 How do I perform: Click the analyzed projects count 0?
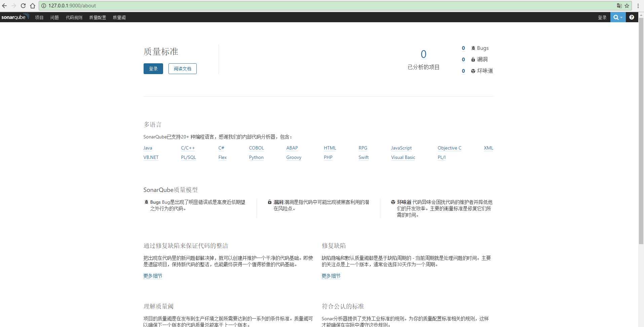[423, 54]
